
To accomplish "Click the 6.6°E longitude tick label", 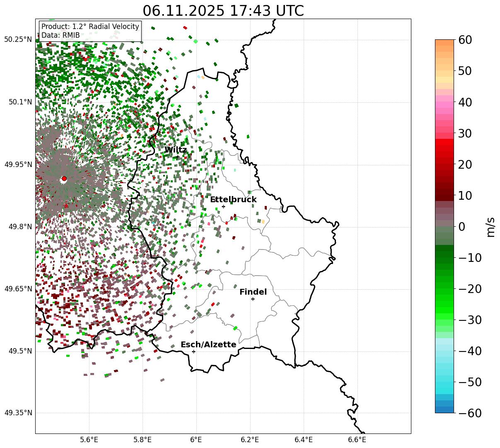I will pyautogui.click(x=357, y=440).
